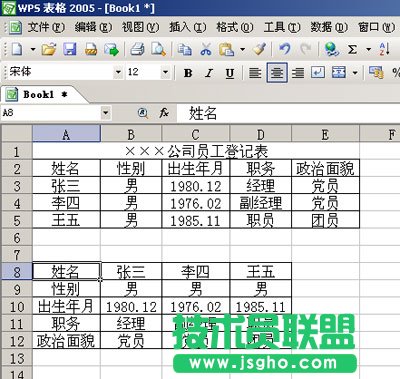Image resolution: width=400 pixels, height=379 pixels.
Task: Set right alignment
Action: click(298, 72)
